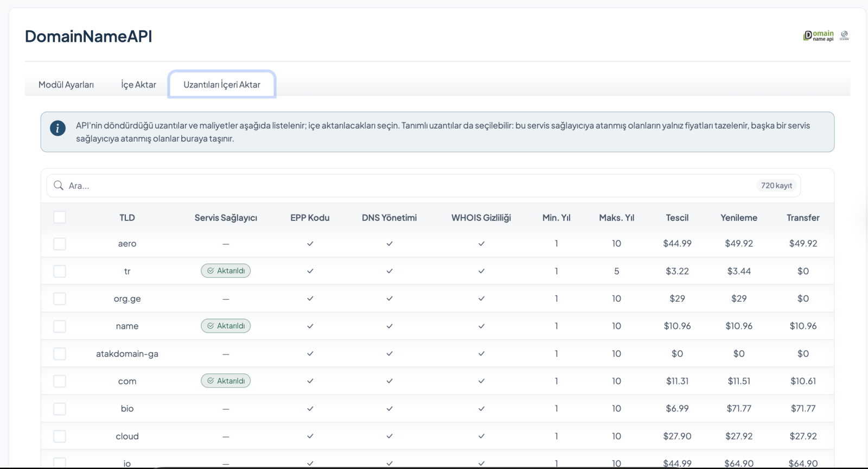Click the Aktarıldı badge for com

pyautogui.click(x=226, y=381)
